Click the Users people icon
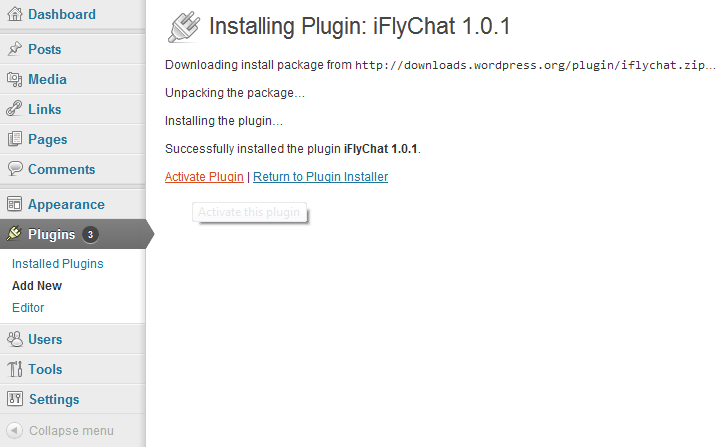The width and height of the screenshot is (728, 447). click(15, 339)
